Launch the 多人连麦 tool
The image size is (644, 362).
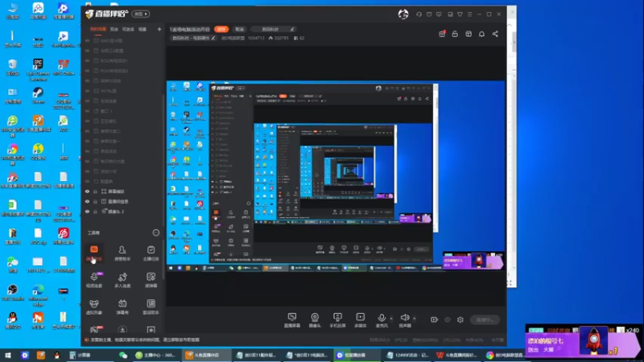122,280
